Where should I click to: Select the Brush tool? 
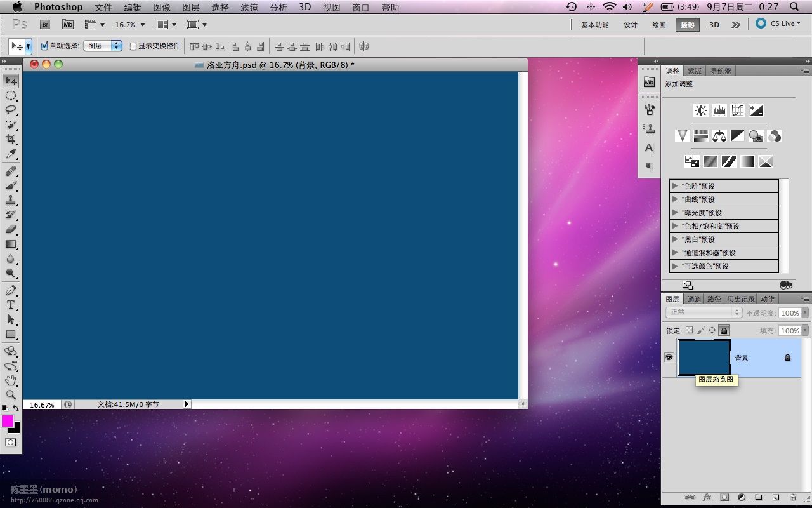click(11, 186)
